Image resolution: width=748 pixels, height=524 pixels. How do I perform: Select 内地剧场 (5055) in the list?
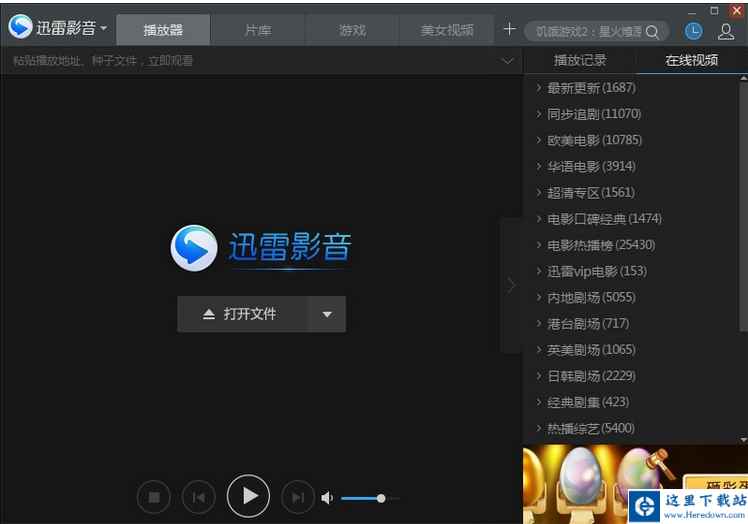click(586, 298)
